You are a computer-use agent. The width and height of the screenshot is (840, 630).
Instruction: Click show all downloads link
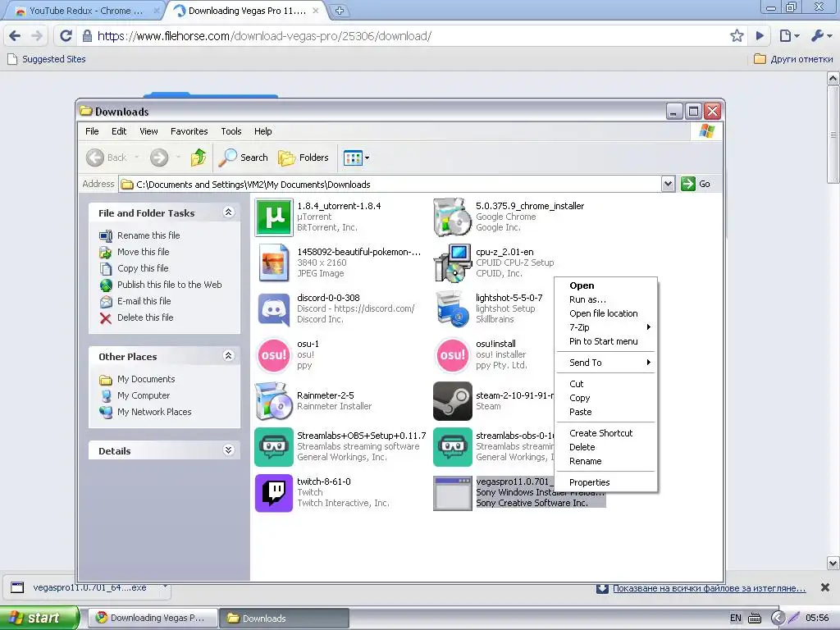click(709, 588)
